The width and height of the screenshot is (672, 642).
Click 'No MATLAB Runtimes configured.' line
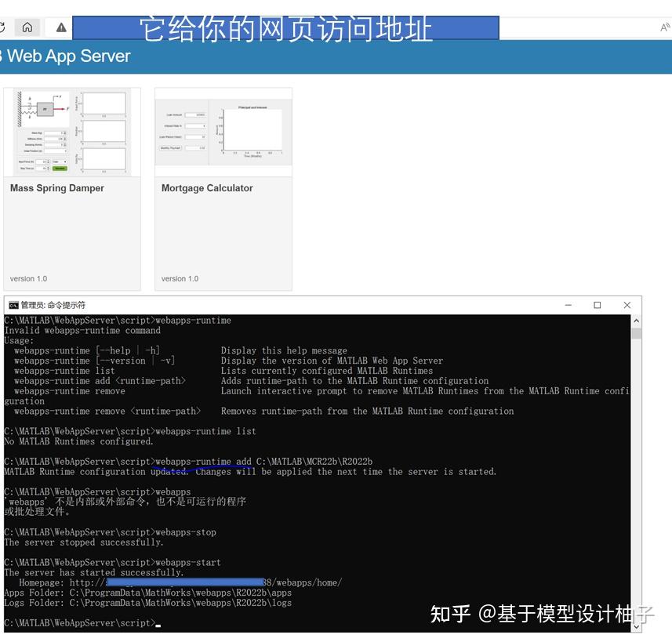79,441
